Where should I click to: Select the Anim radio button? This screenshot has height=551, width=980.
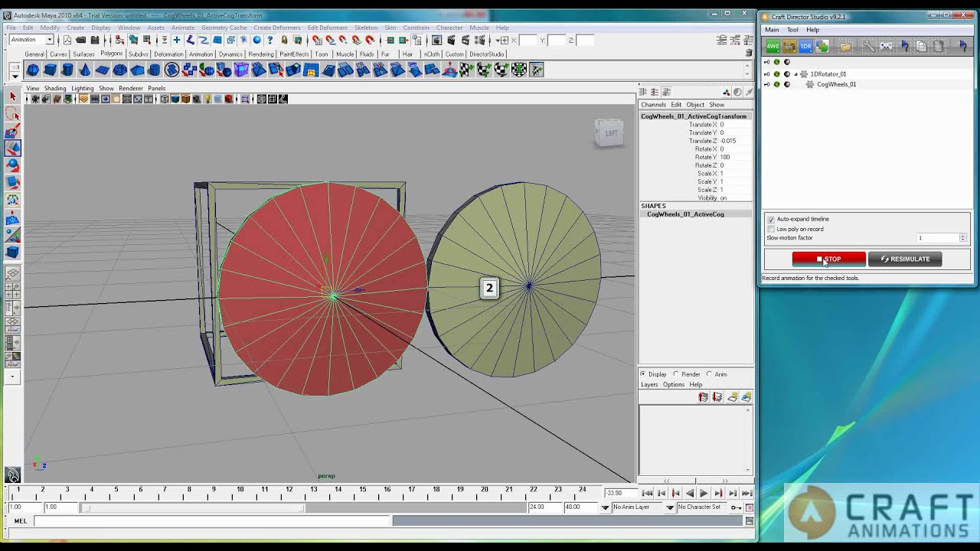[709, 374]
